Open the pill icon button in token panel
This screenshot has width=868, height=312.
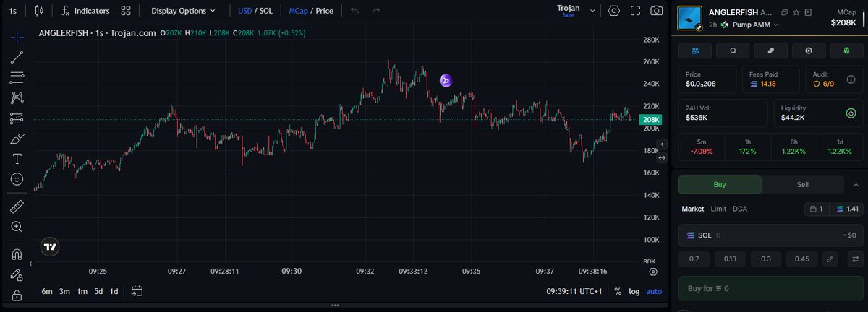coord(771,51)
